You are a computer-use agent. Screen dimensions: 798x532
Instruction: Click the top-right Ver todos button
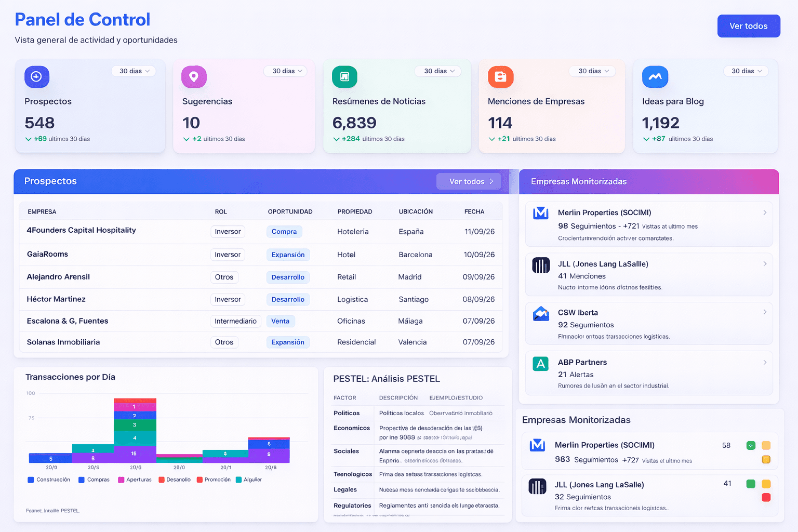[x=748, y=26]
